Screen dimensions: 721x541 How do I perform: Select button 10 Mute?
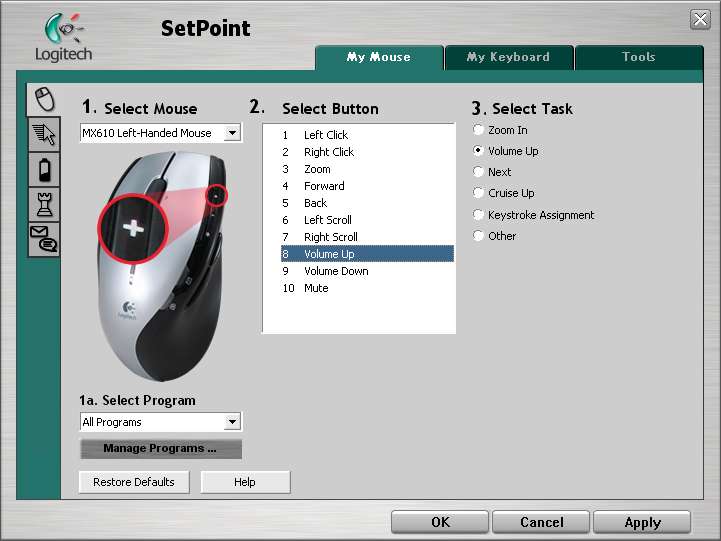pyautogui.click(x=367, y=288)
